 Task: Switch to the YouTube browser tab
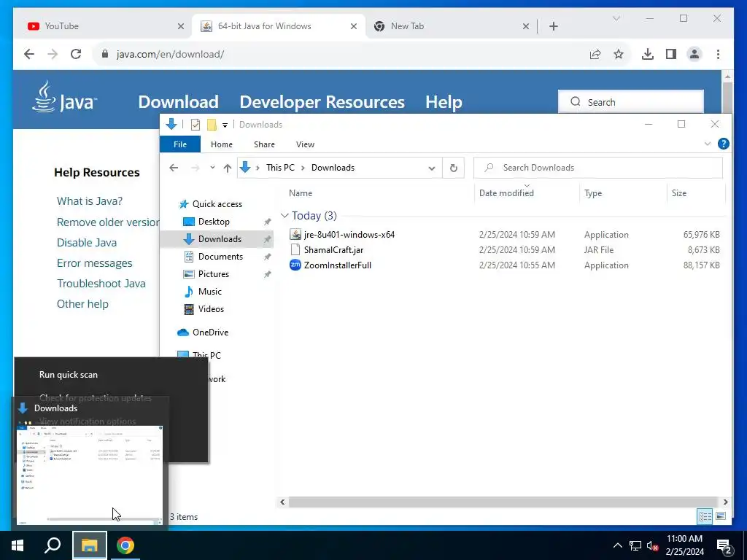coord(105,26)
